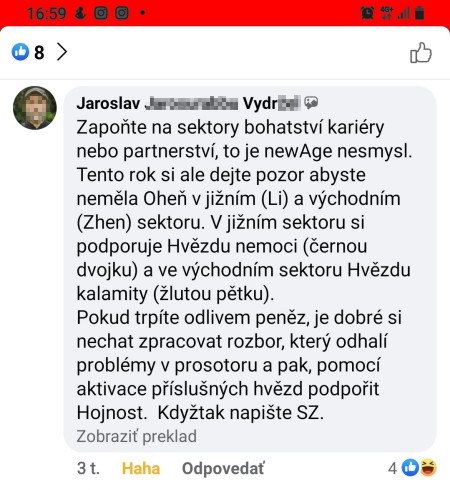Open the blue like reaction count icon

tap(20, 52)
